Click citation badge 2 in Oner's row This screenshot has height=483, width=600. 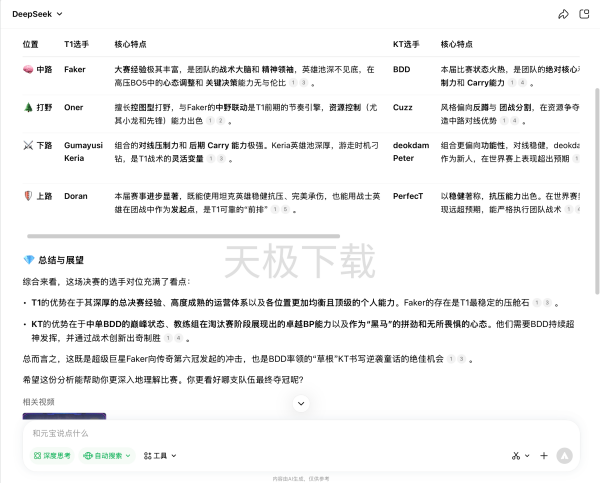(221, 120)
